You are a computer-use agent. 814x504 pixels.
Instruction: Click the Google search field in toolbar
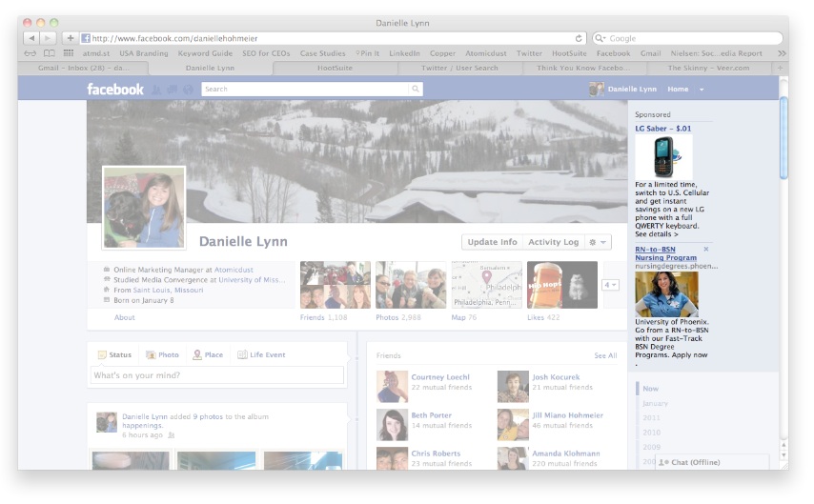(687, 38)
